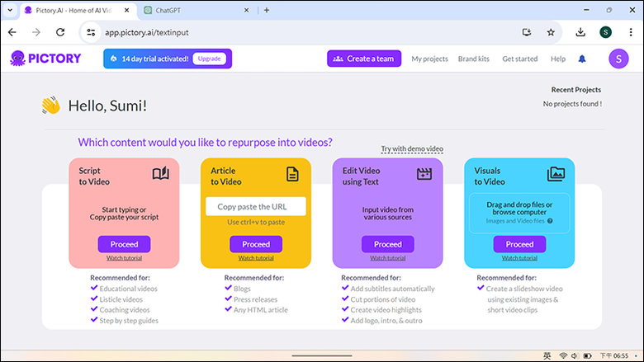
Task: Click the input language indicator in tray
Action: 547,355
